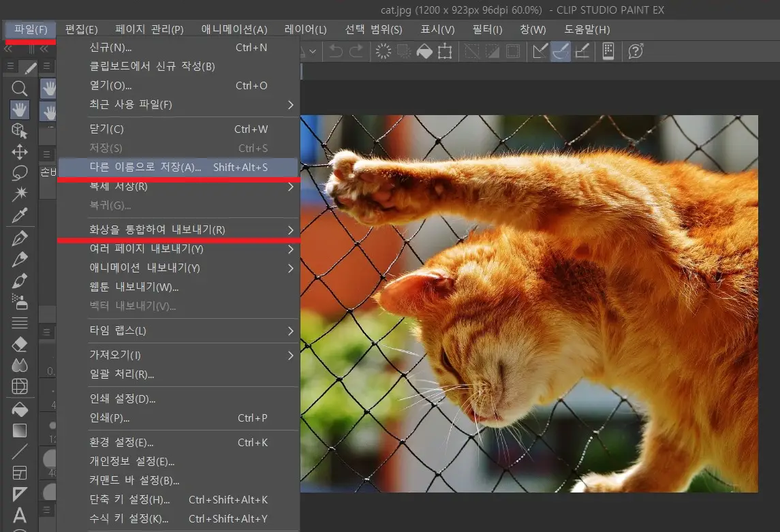Viewport: 780px width, 532px height.
Task: Select the Auto select magic wand tool
Action: (x=20, y=194)
